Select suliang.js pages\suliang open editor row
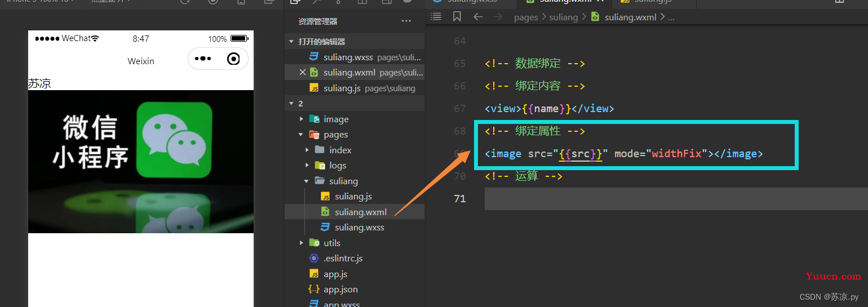 [x=355, y=88]
